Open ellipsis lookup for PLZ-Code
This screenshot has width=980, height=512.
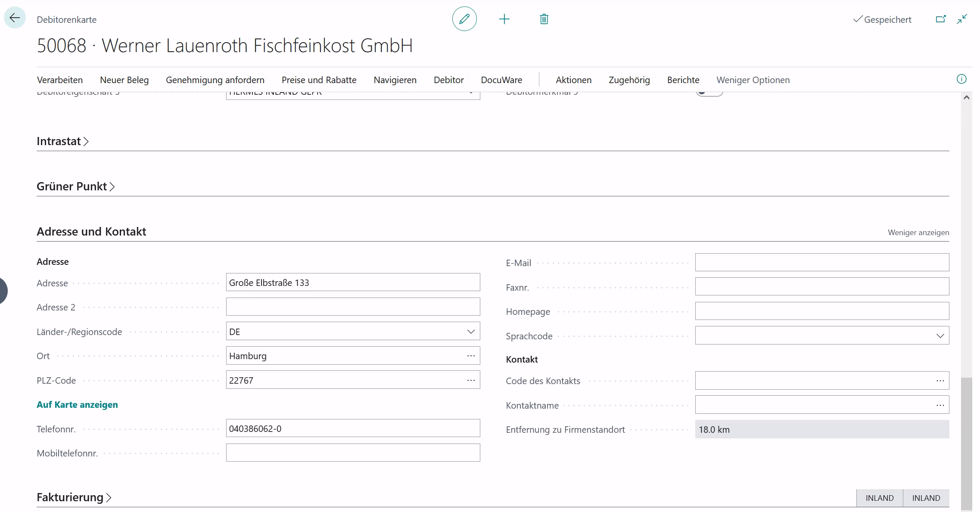[471, 381]
